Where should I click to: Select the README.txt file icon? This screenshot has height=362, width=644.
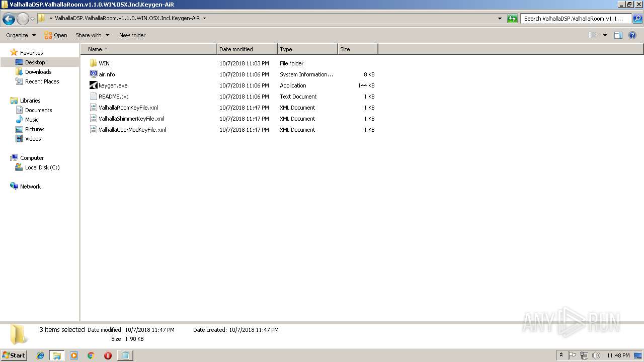tap(93, 97)
